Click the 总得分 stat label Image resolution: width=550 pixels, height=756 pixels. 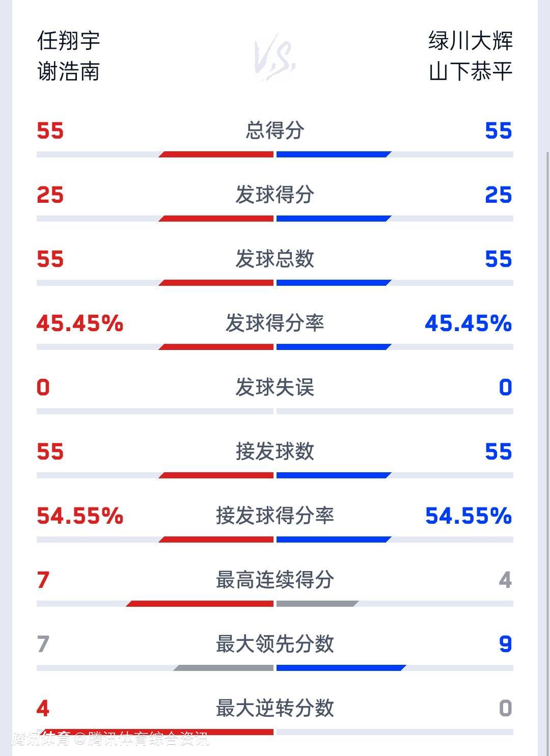[275, 130]
